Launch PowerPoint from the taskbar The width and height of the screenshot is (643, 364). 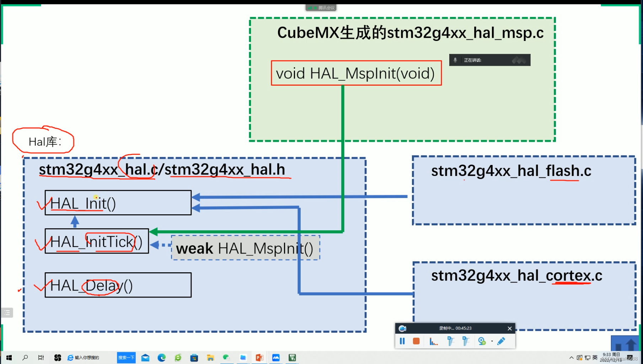[259, 358]
